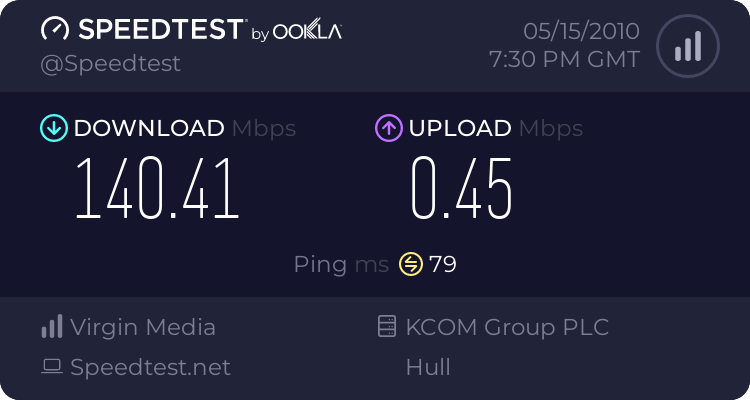Click the yellow ping icon

coord(411,264)
